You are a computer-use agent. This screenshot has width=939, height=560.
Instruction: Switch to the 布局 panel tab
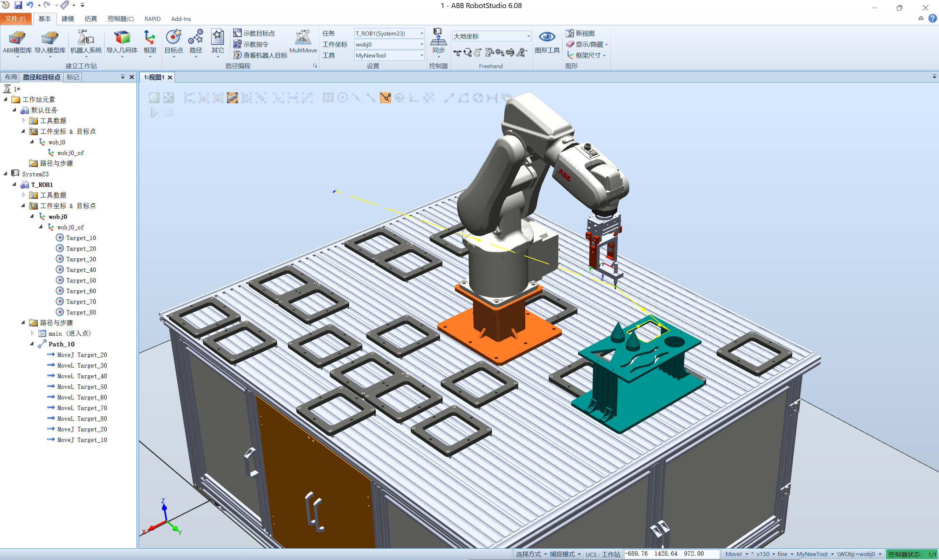tap(11, 77)
